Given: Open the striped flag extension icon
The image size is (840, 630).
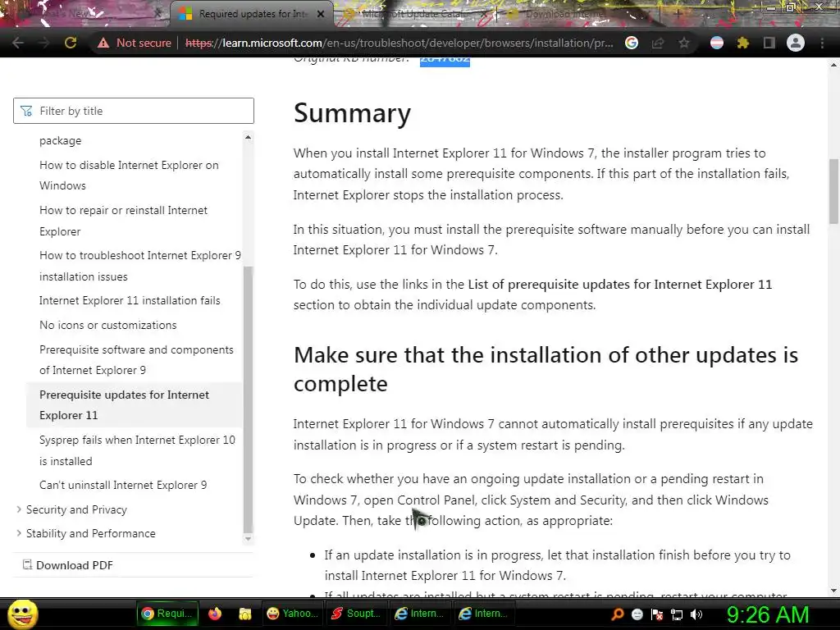Looking at the screenshot, I should (x=717, y=43).
